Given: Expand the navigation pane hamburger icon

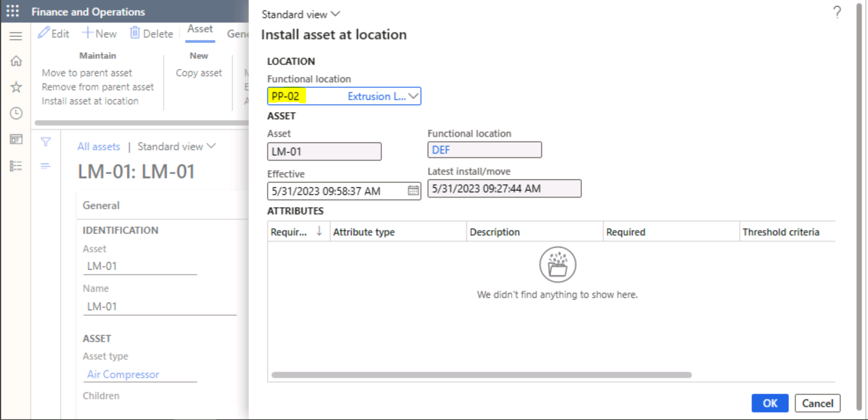Looking at the screenshot, I should point(16,36).
